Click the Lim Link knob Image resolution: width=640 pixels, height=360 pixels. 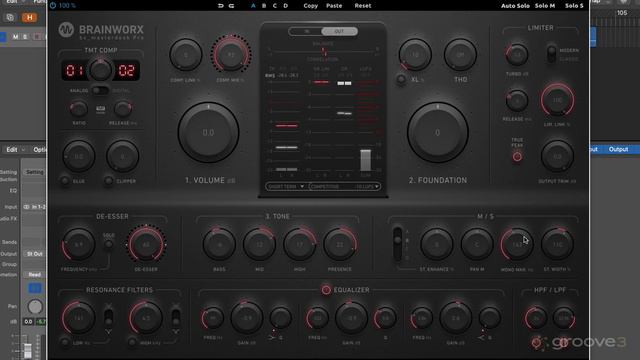(558, 100)
